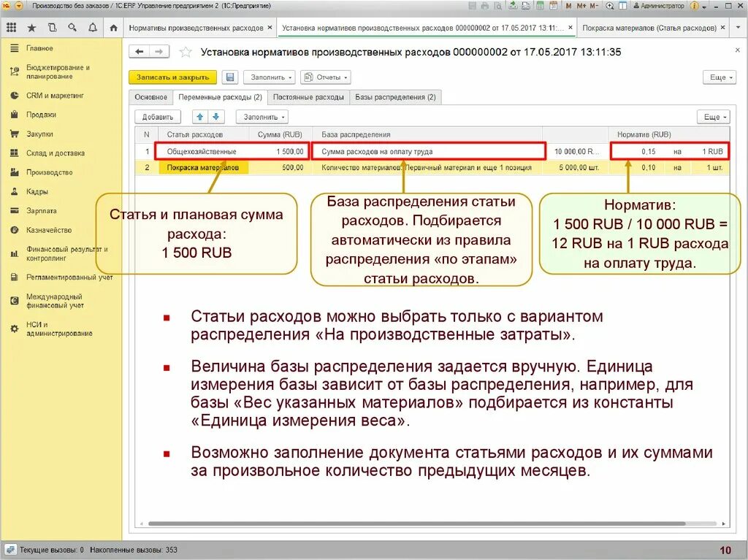Open the Закупки section

point(39,134)
